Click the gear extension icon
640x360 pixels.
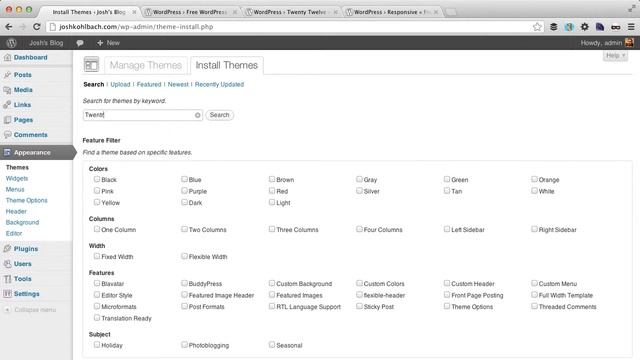[x=584, y=27]
